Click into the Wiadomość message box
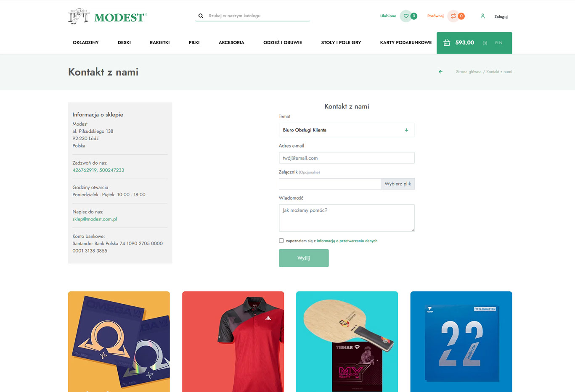575x392 pixels. pyautogui.click(x=347, y=218)
